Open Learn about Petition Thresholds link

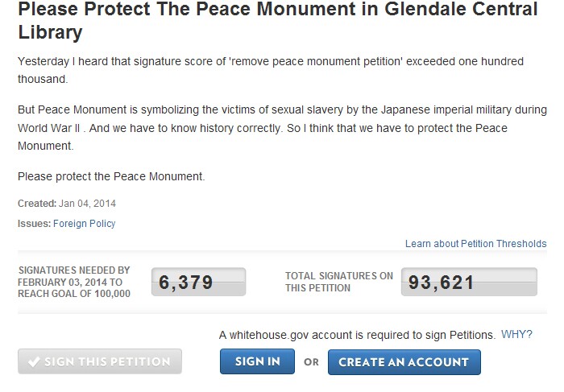click(x=476, y=244)
